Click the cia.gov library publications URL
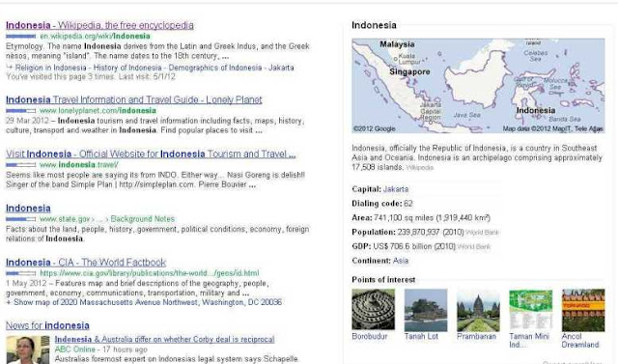 150,273
